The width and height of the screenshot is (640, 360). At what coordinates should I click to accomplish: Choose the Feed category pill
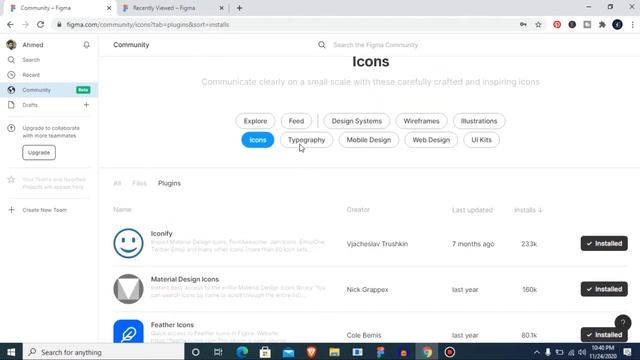(296, 121)
